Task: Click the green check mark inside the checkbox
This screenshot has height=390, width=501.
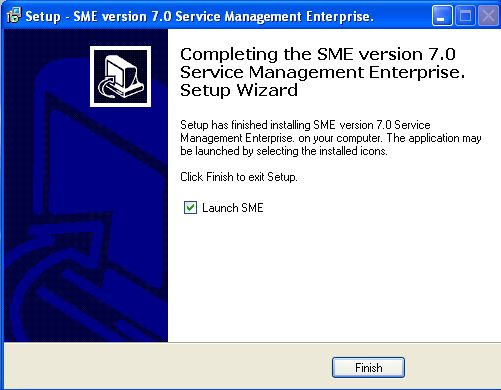Action: coord(190,207)
